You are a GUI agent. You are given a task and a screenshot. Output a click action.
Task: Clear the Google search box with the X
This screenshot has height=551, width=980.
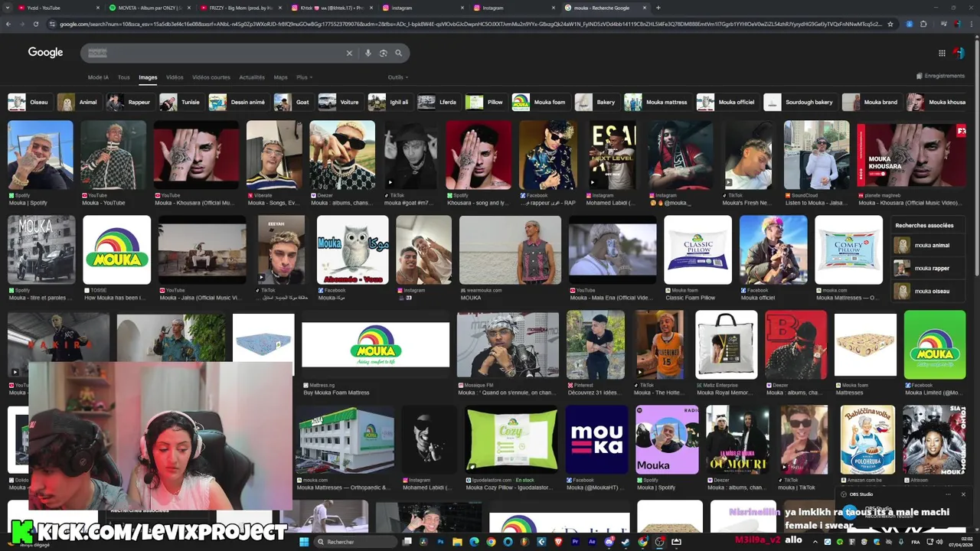tap(349, 53)
